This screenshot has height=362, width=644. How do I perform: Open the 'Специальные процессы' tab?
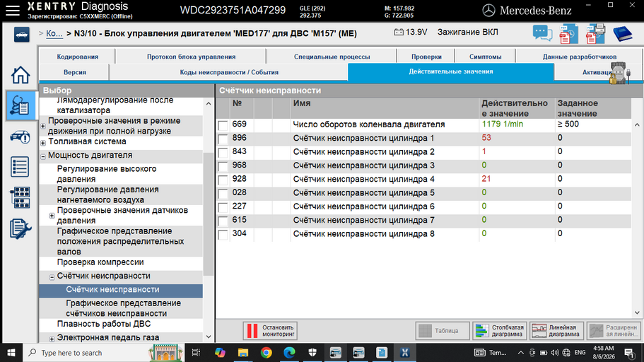tap(332, 57)
